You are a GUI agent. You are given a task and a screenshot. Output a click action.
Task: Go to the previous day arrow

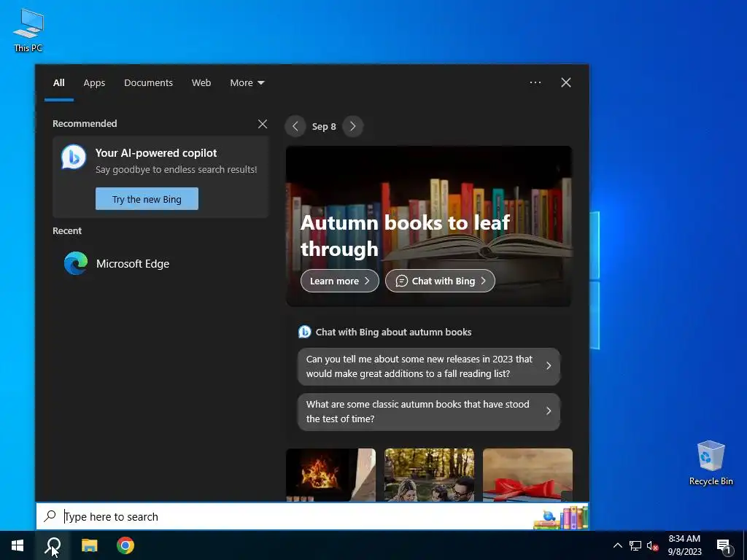click(x=295, y=126)
